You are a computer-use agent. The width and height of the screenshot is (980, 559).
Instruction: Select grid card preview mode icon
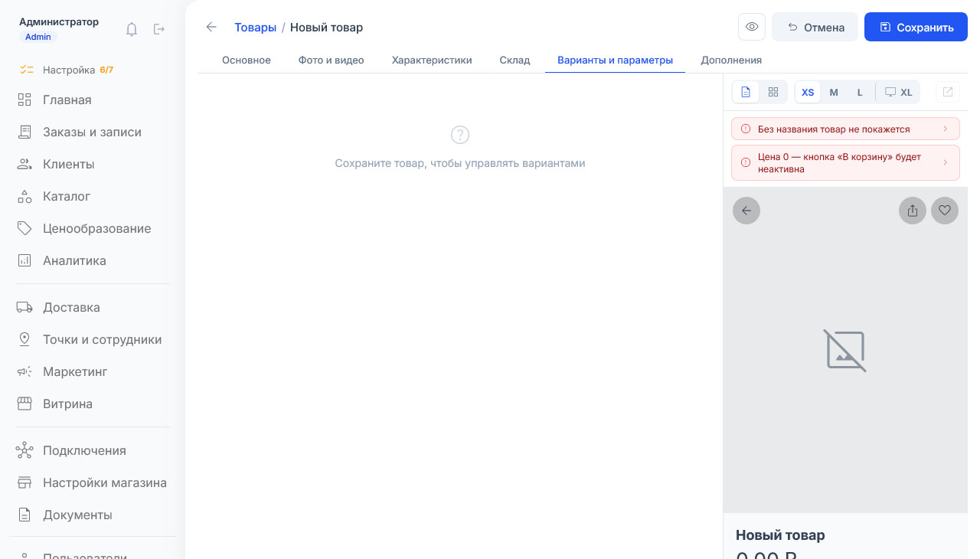click(773, 92)
